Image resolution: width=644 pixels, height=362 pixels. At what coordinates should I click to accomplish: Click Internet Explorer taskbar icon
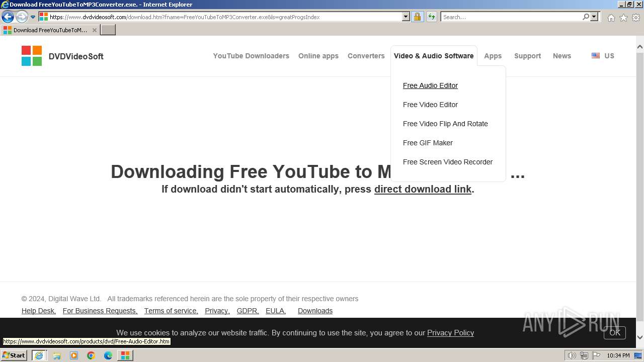point(39,355)
